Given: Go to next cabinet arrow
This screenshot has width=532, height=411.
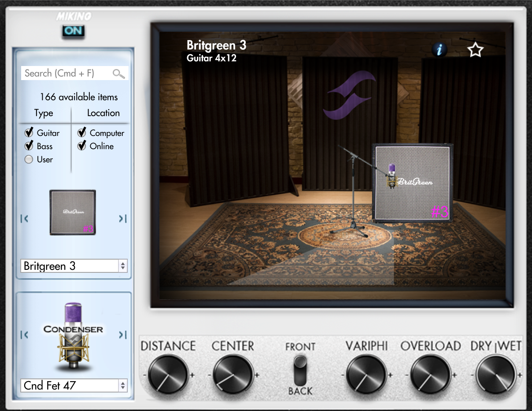Looking at the screenshot, I should tap(123, 219).
